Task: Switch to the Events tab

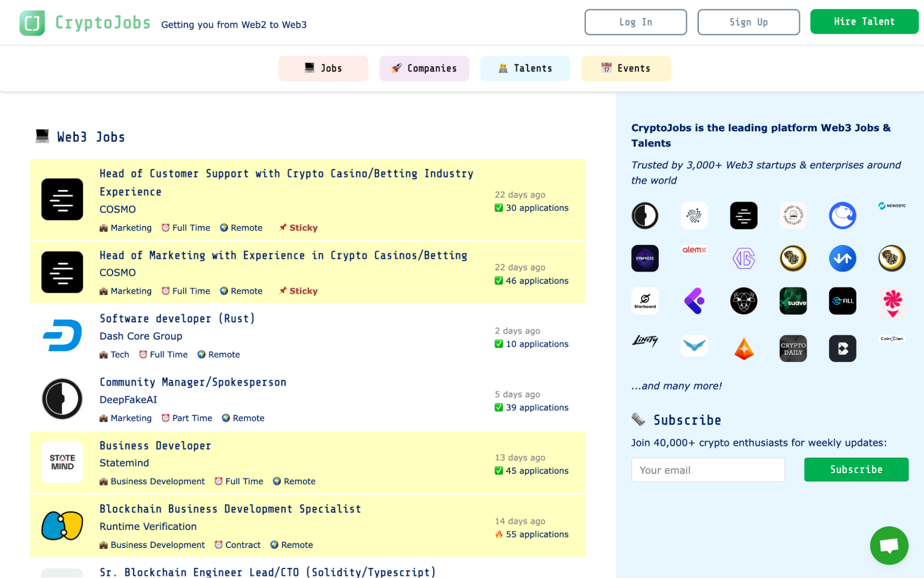Action: [x=626, y=68]
